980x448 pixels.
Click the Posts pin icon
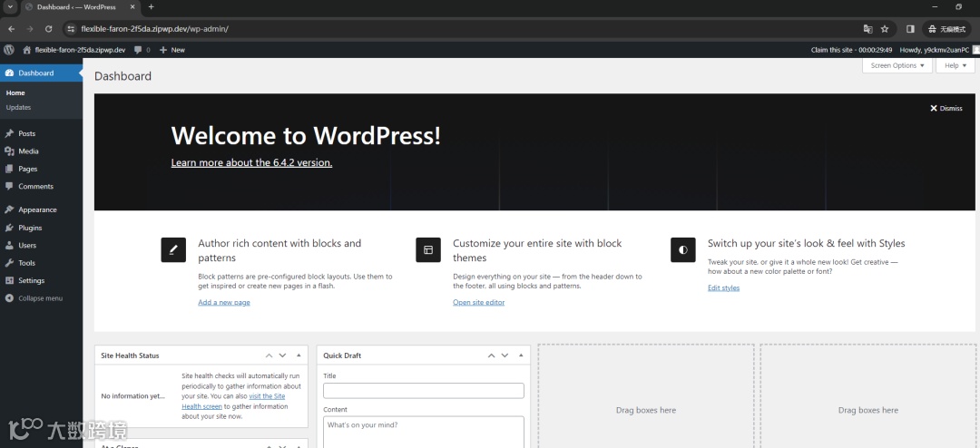click(9, 133)
